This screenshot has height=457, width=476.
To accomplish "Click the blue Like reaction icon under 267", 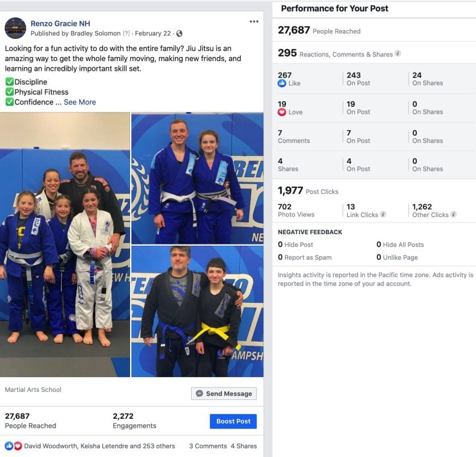I will coord(282,83).
